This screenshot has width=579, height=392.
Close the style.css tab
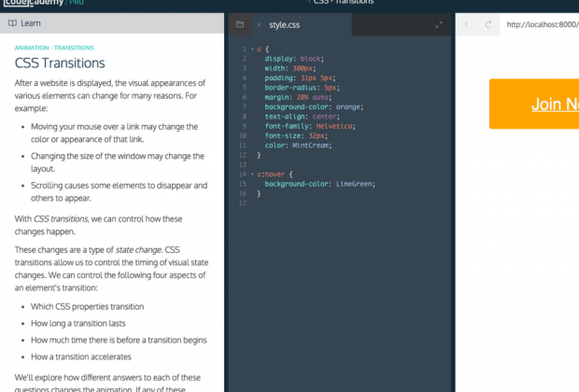click(260, 24)
